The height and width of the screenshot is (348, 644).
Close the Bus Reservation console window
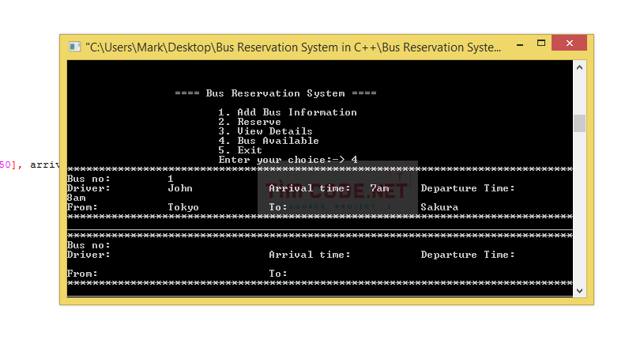pyautogui.click(x=569, y=43)
